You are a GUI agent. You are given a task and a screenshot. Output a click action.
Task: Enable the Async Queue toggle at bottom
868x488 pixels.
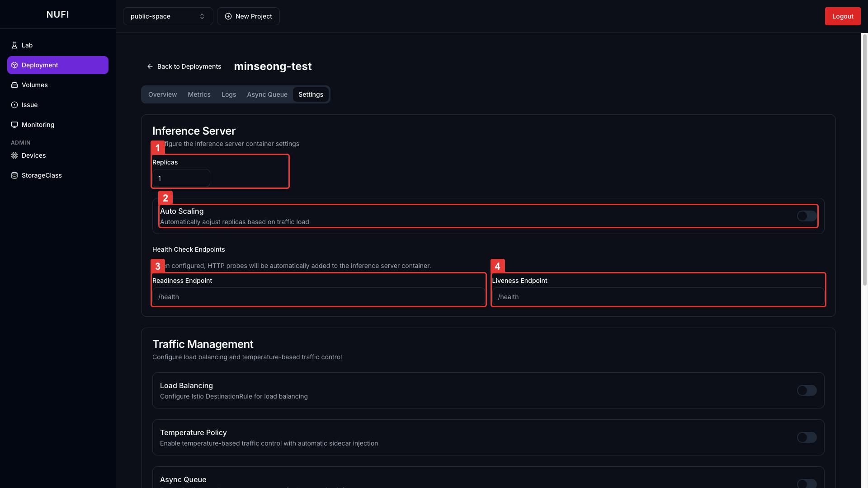pyautogui.click(x=807, y=483)
